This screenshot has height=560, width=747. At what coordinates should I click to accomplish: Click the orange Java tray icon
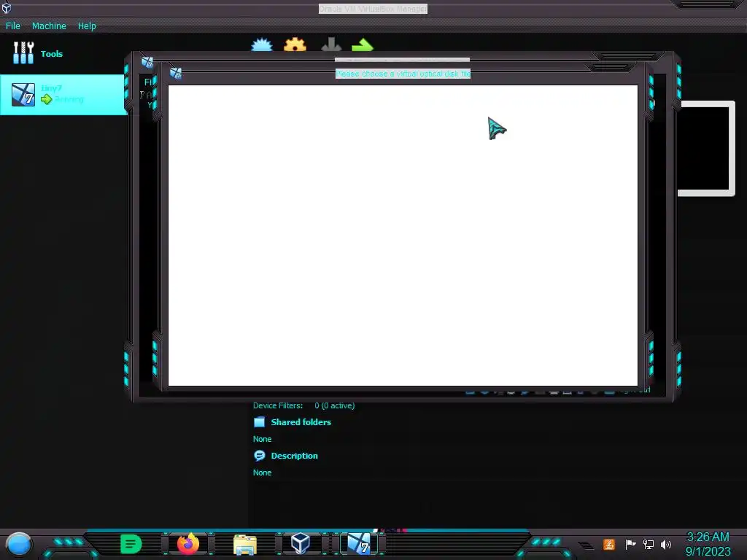609,544
